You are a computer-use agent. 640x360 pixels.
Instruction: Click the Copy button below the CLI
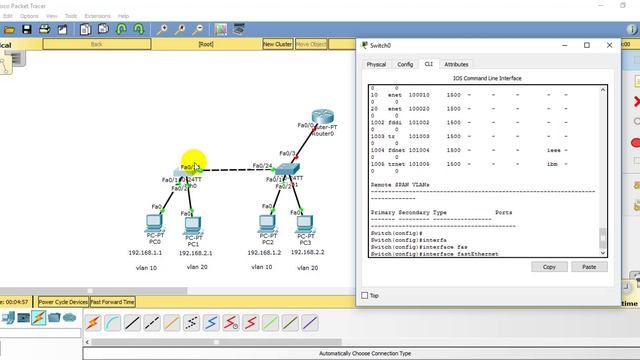click(x=549, y=267)
